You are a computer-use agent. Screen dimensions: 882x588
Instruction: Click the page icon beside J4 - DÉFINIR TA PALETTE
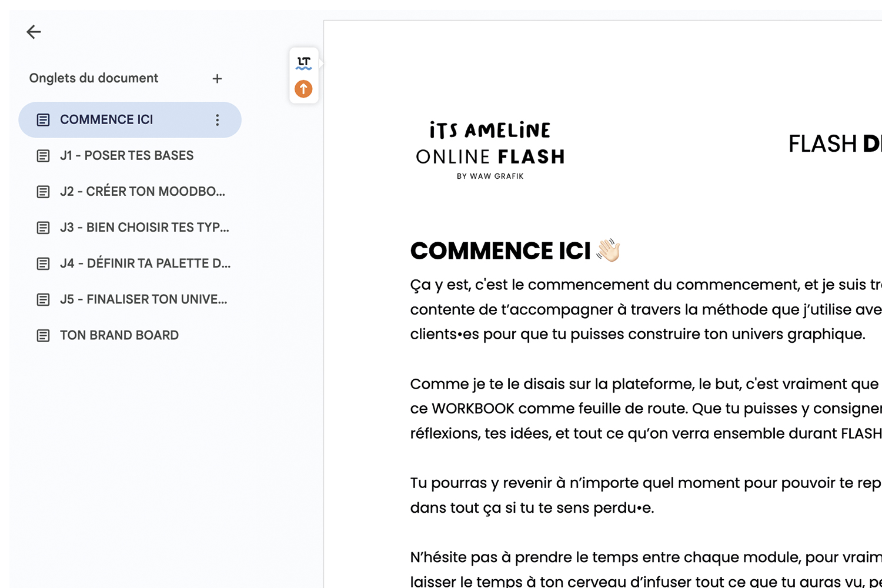pos(43,263)
